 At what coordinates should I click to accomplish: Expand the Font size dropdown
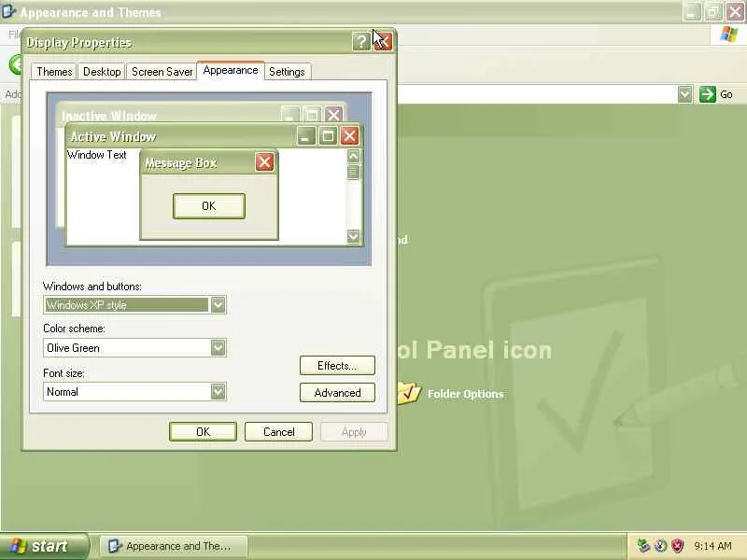218,391
